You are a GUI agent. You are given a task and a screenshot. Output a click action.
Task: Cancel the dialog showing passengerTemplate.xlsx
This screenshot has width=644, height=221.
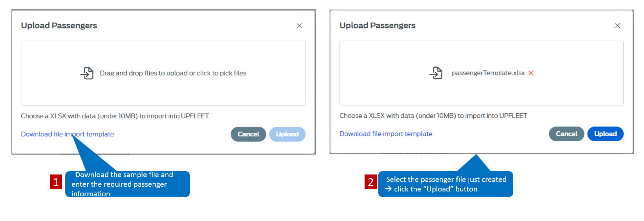(567, 134)
